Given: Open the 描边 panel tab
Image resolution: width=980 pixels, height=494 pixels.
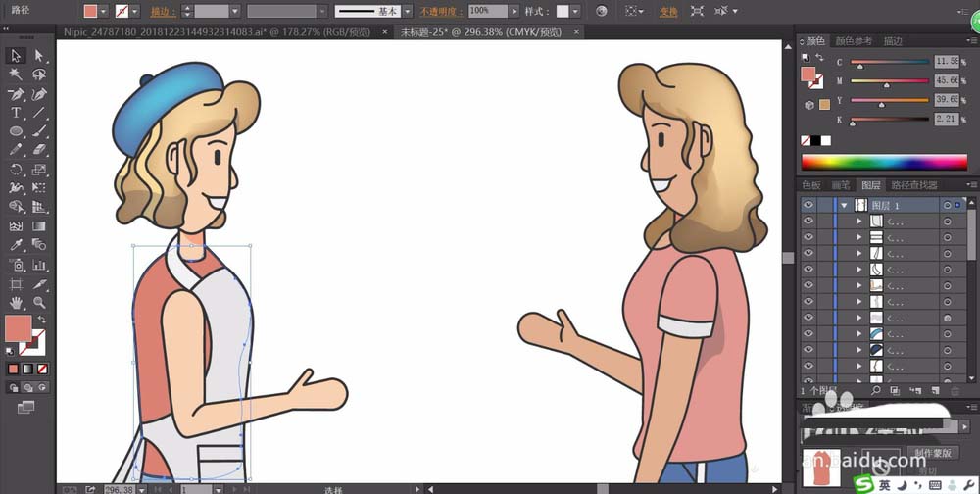Looking at the screenshot, I should [x=893, y=41].
